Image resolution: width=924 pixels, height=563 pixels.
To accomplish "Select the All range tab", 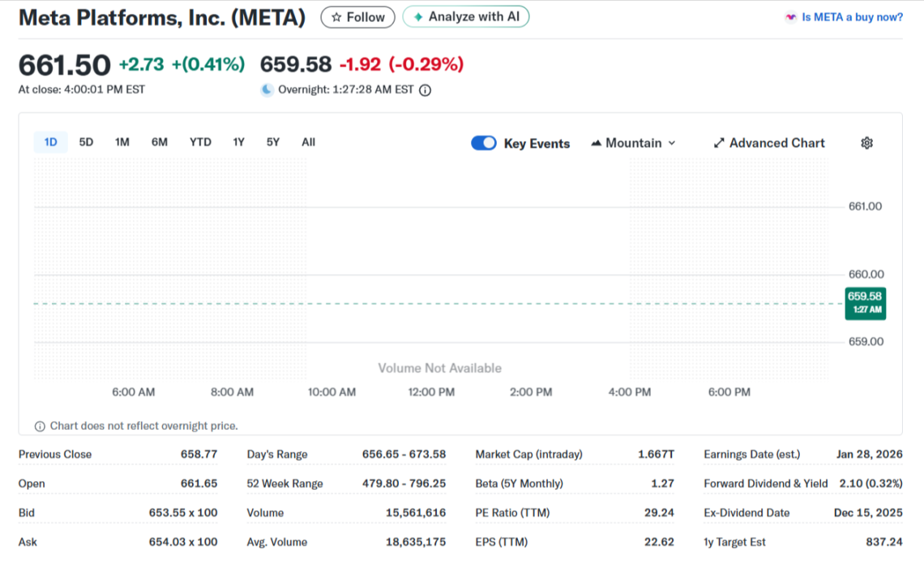I will [x=308, y=142].
